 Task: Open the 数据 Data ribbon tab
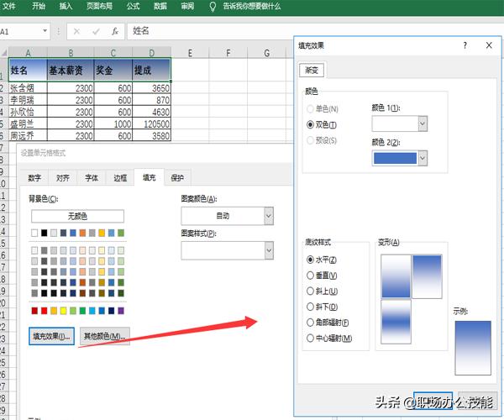point(160,6)
